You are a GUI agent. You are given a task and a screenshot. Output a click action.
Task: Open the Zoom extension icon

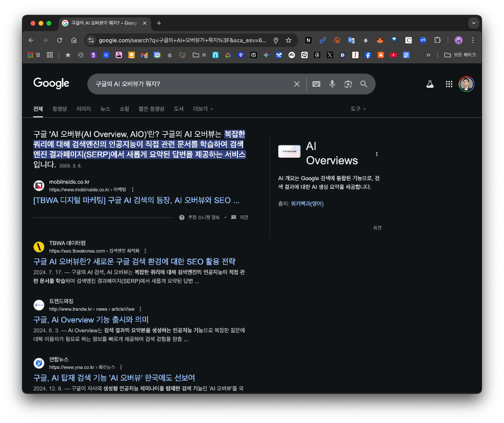[423, 40]
